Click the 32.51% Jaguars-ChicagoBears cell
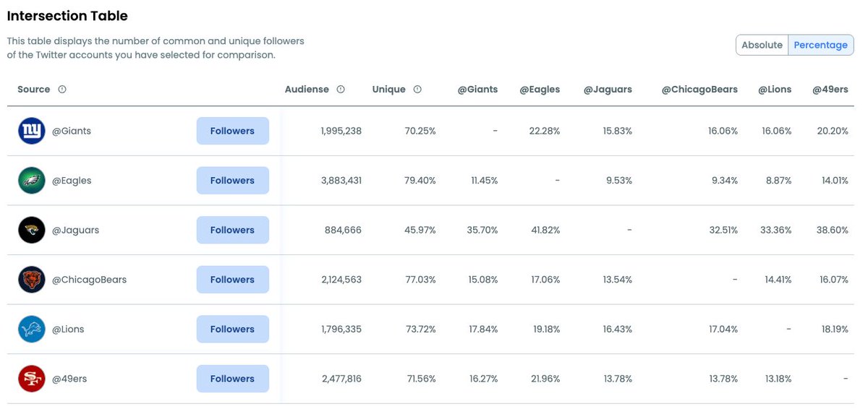This screenshot has height=417, width=868. click(723, 230)
